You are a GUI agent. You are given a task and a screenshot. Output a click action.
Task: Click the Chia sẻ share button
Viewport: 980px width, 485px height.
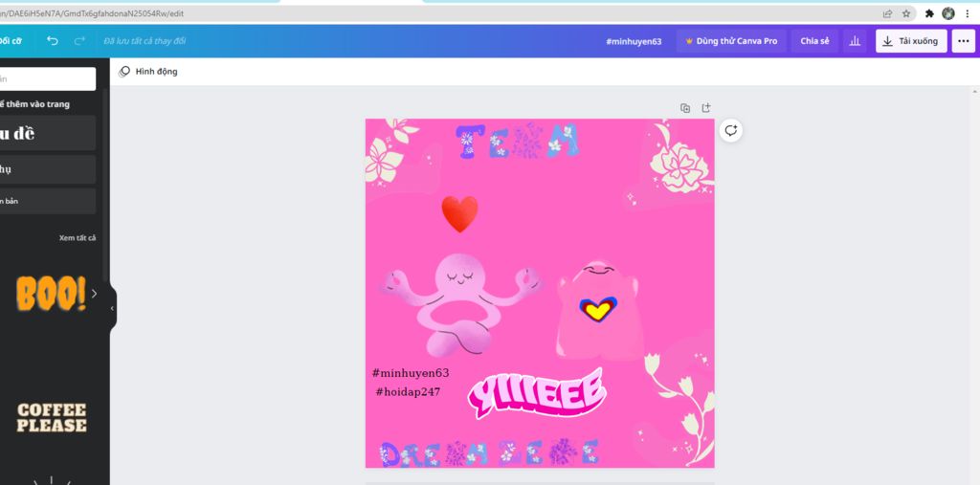(814, 40)
